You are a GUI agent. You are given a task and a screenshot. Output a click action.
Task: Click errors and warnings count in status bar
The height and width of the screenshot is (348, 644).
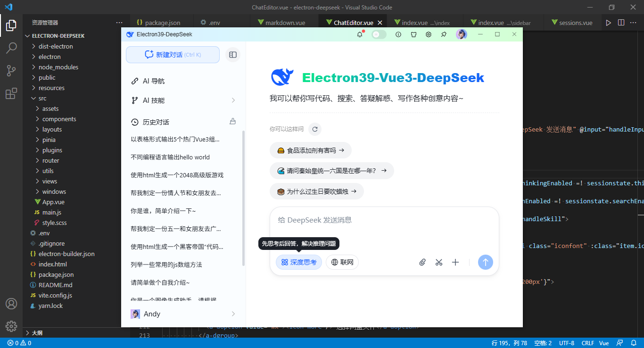coord(19,343)
